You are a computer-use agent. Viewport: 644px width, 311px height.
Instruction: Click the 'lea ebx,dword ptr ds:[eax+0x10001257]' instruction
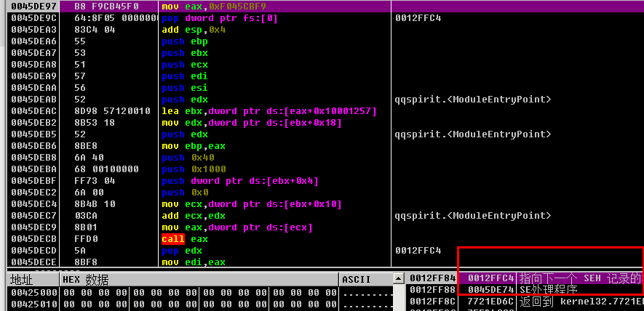269,111
